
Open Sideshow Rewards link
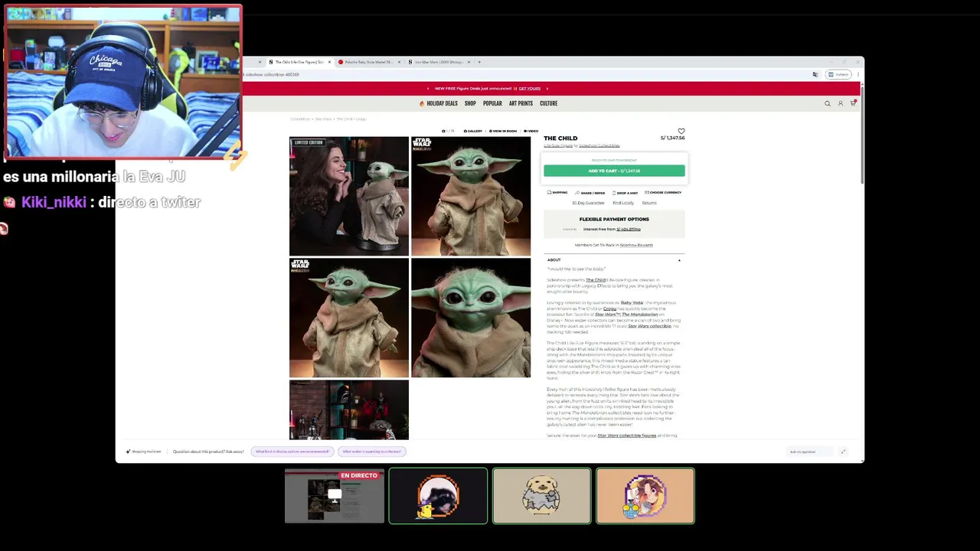click(636, 245)
